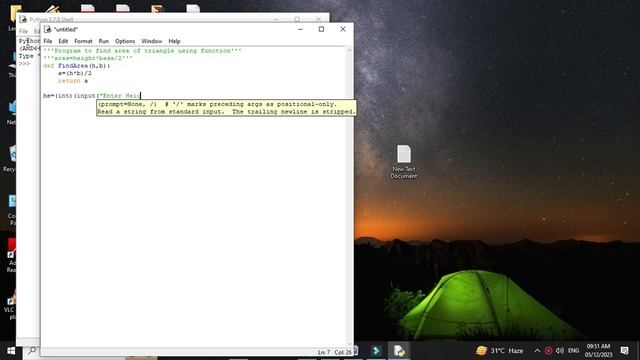640x360 pixels.
Task: Open the Options menu
Action: 125,41
